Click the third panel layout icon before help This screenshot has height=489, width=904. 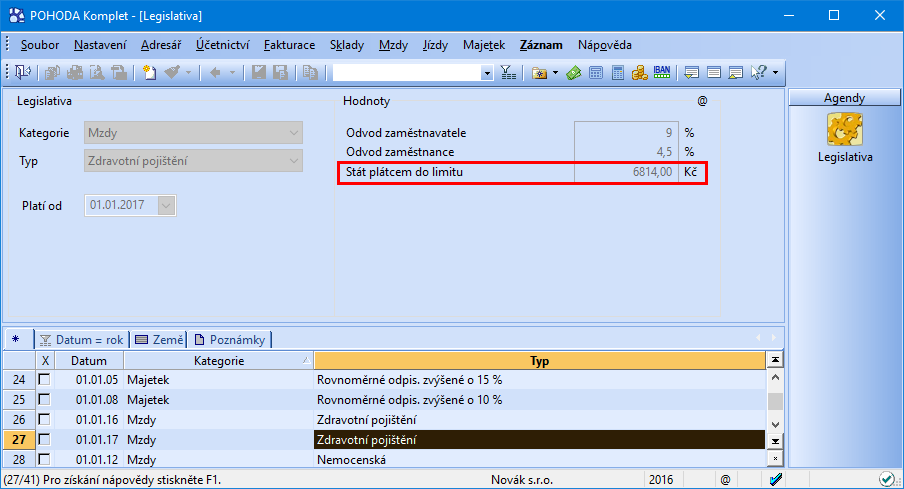(x=736, y=73)
